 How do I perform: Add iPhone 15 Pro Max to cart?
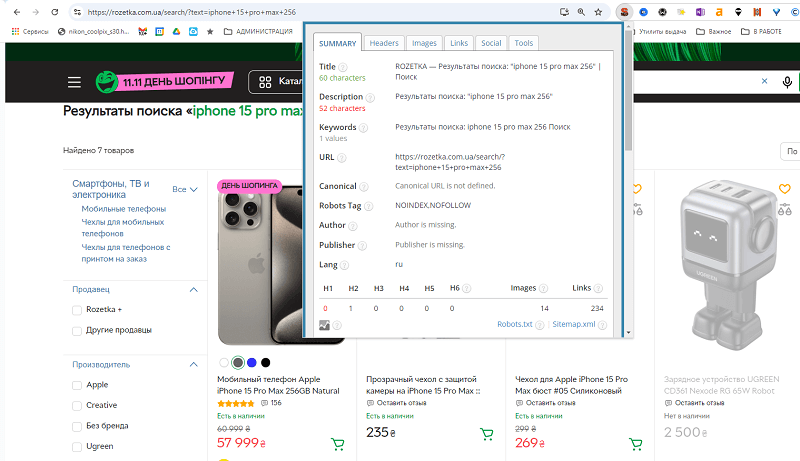point(338,444)
